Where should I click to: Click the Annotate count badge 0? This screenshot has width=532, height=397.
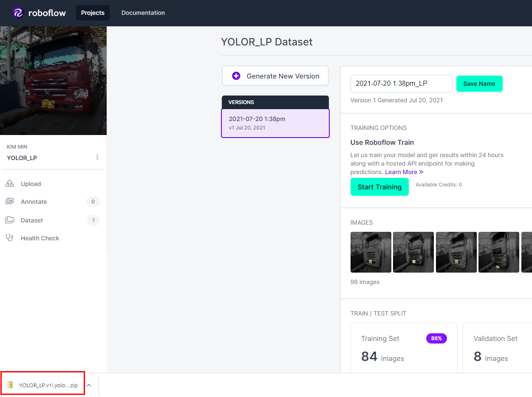(93, 202)
